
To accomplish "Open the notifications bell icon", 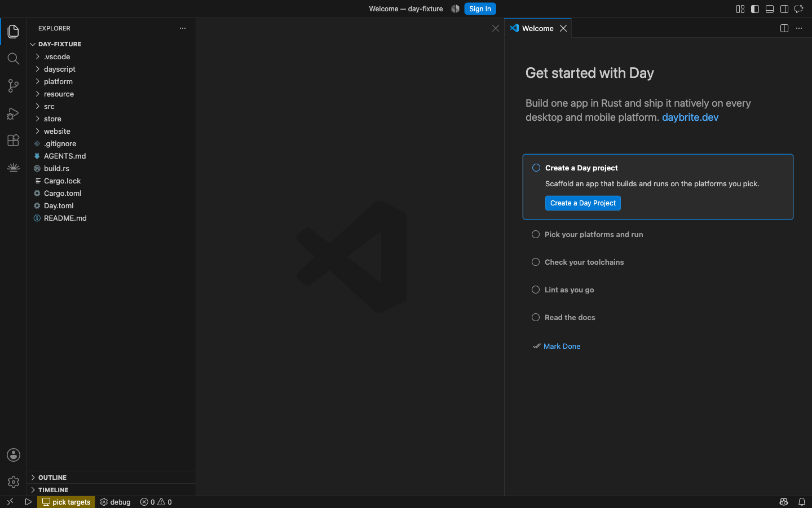I will [x=802, y=502].
